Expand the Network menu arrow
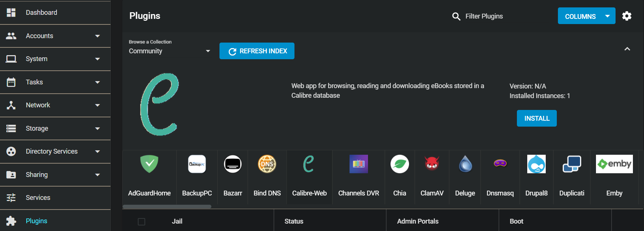 click(x=98, y=105)
